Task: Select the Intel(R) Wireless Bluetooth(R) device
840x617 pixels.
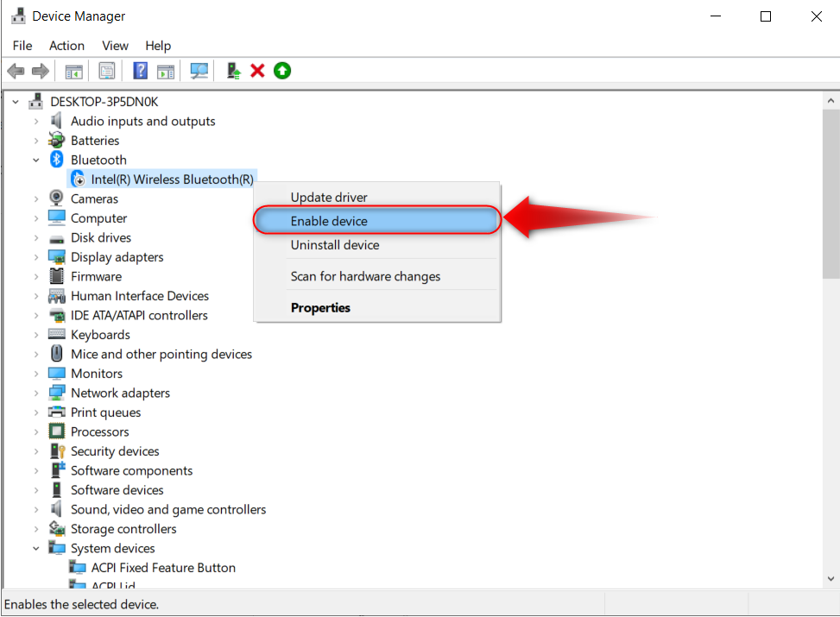Action: click(172, 179)
